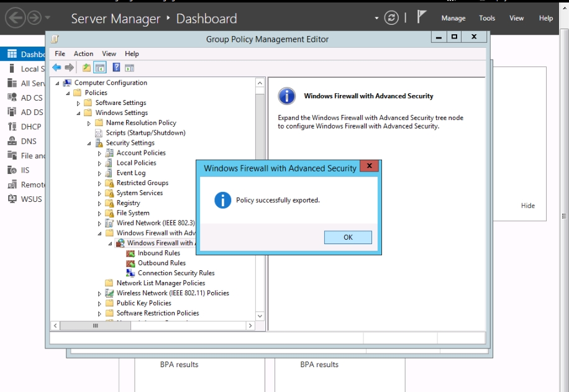Expand the Local Policies node

[99, 164]
